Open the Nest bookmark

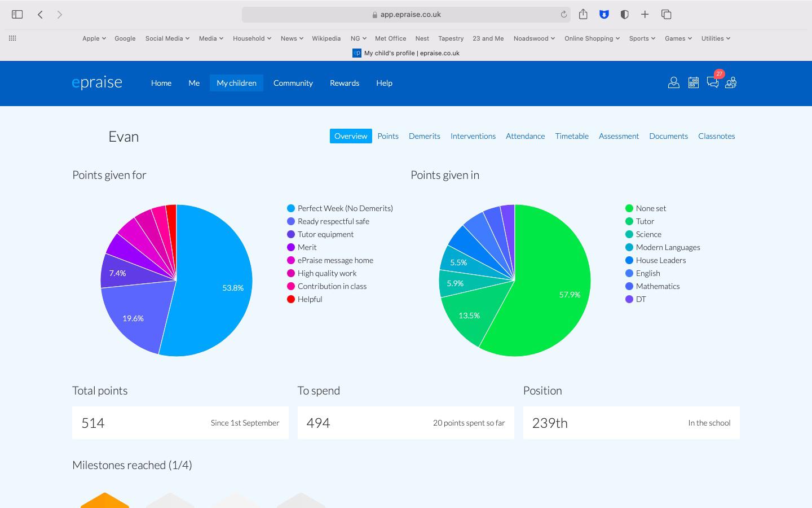422,38
